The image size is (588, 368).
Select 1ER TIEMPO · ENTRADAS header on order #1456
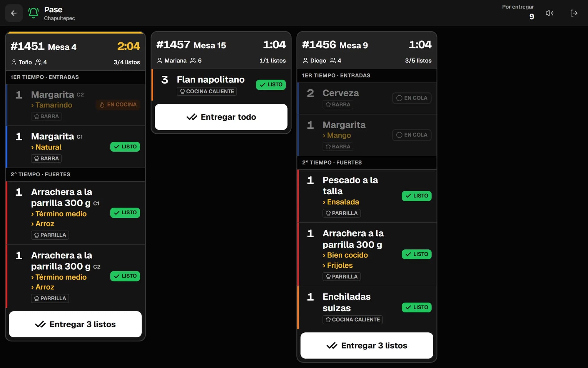[x=367, y=75]
